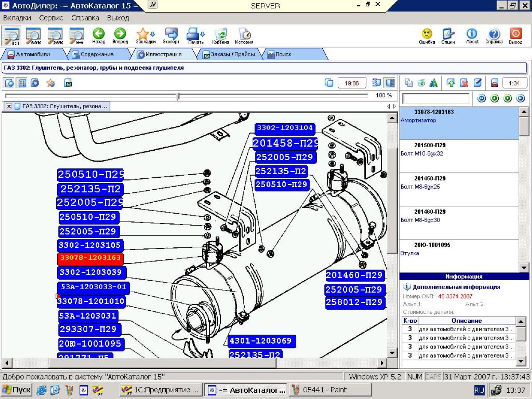
Task: Switch to the Автомобили tab
Action: [x=33, y=55]
